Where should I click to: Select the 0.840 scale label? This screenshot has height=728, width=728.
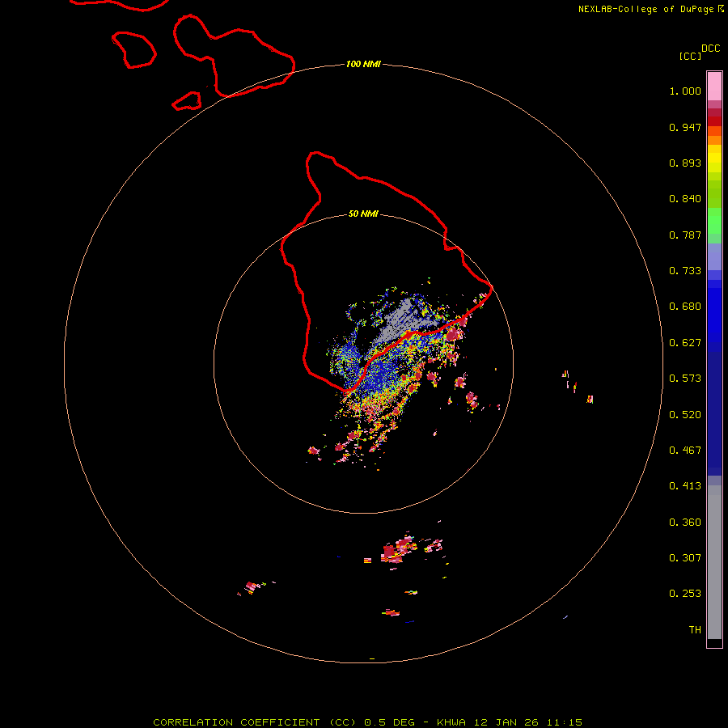[685, 199]
